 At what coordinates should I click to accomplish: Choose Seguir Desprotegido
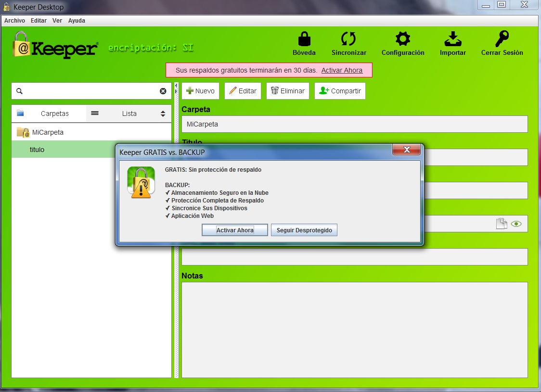click(304, 230)
